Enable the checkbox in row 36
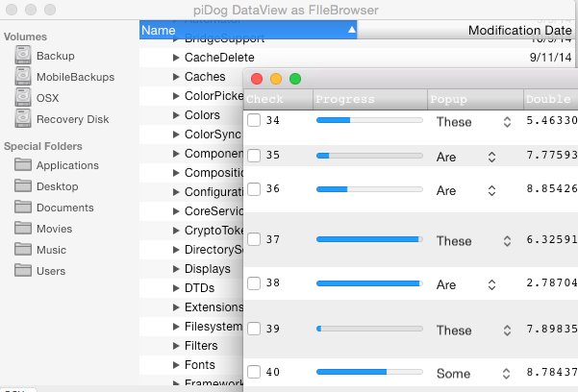 [254, 189]
